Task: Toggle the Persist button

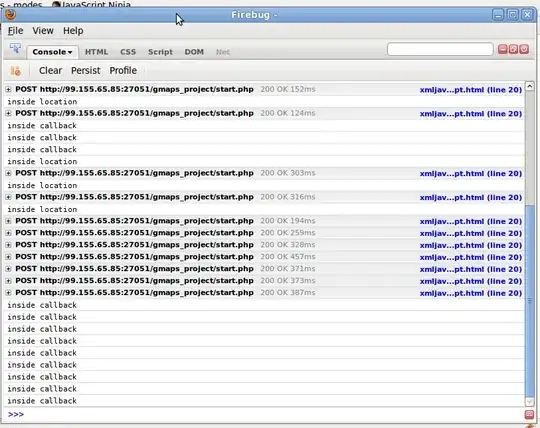Action: (x=86, y=71)
